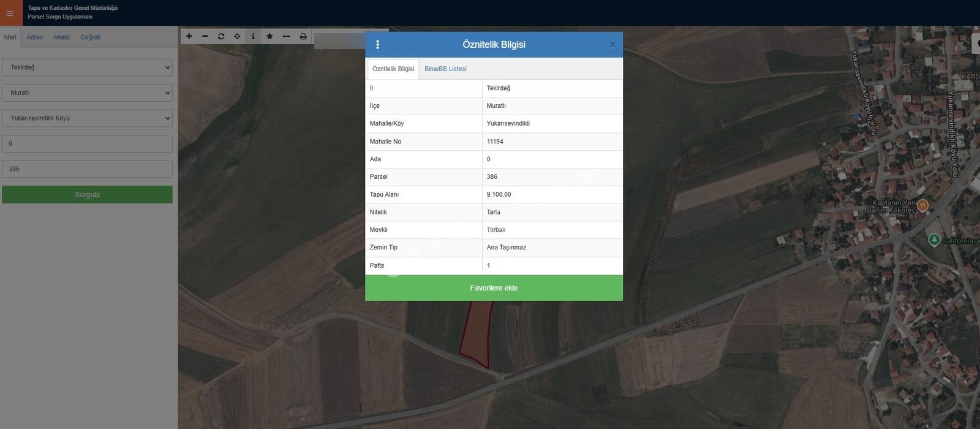The image size is (980, 429).
Task: Select the info query tool icon
Action: click(253, 37)
